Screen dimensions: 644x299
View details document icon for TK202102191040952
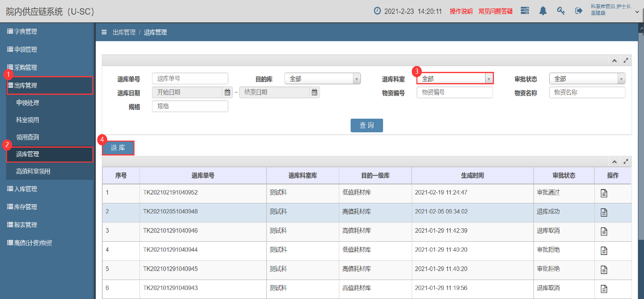point(604,193)
